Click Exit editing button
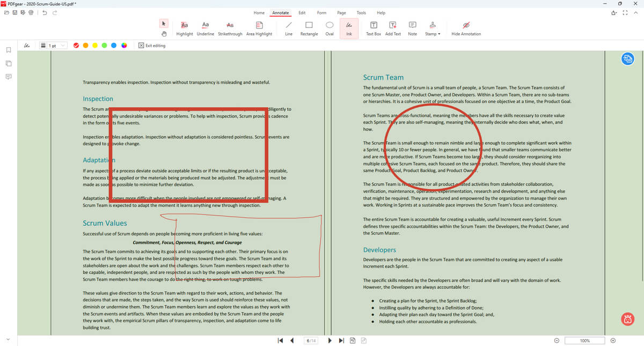 (152, 46)
